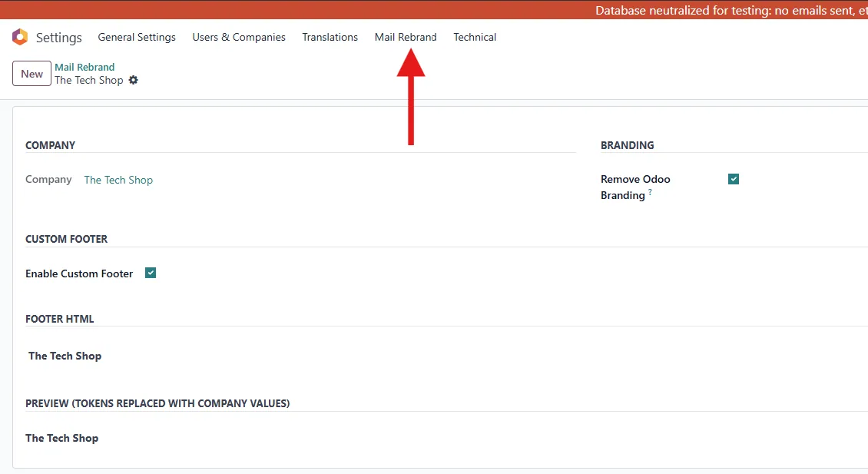The image size is (868, 474).
Task: Open the Users & Companies menu
Action: click(239, 37)
